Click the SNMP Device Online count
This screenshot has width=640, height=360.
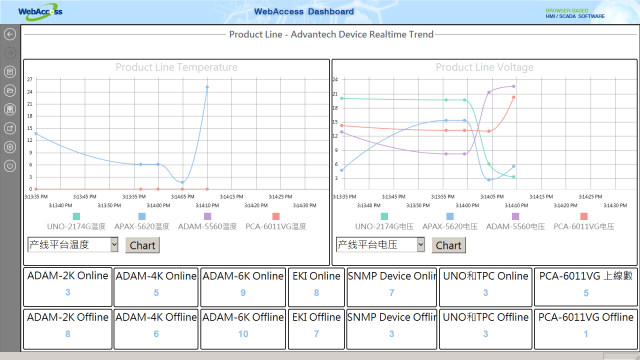[x=391, y=293]
